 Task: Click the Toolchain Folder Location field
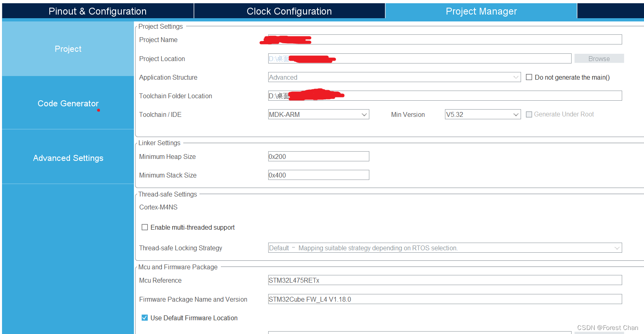(445, 96)
